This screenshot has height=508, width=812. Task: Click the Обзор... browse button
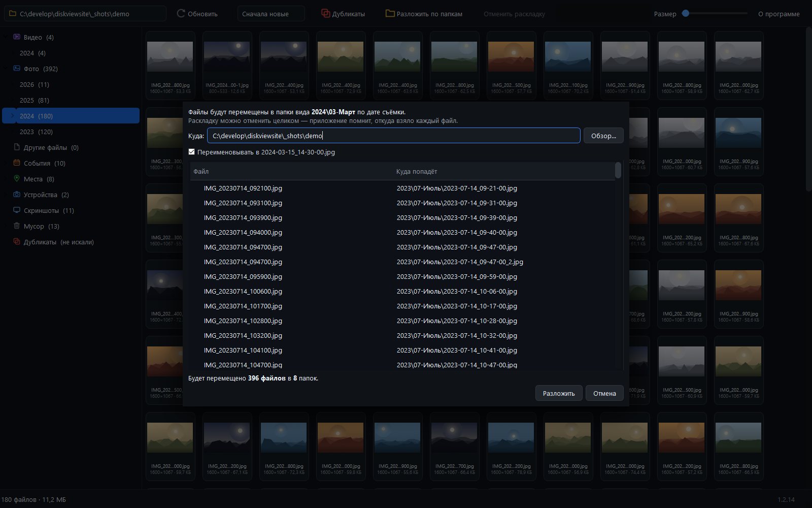click(603, 136)
